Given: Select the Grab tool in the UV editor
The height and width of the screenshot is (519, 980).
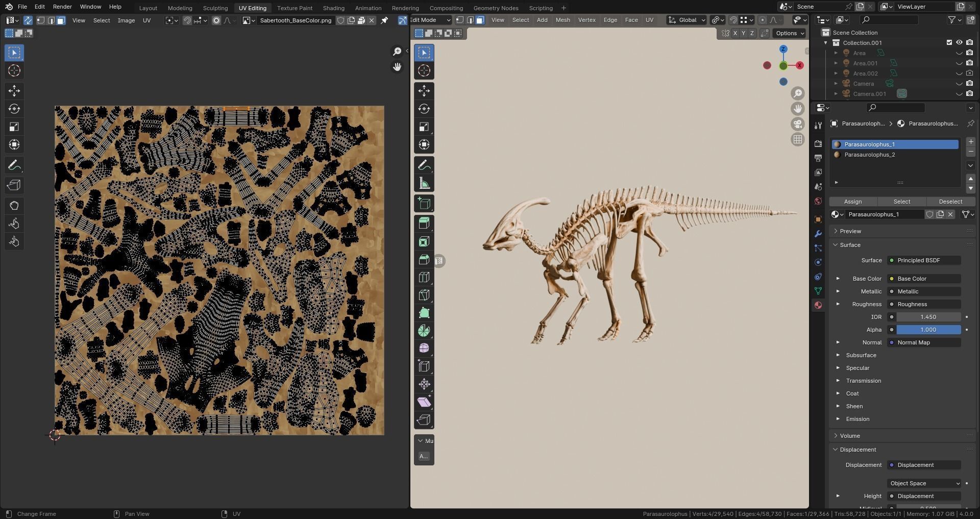Looking at the screenshot, I should click(14, 206).
